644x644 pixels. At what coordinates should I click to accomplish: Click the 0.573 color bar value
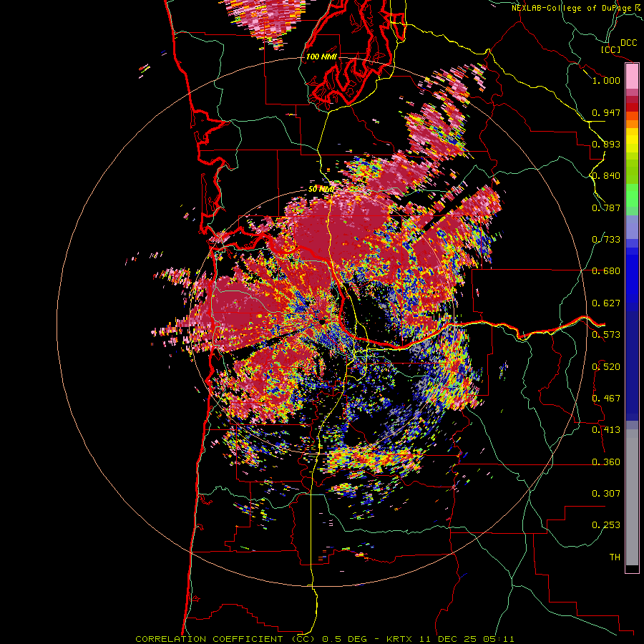tap(606, 335)
